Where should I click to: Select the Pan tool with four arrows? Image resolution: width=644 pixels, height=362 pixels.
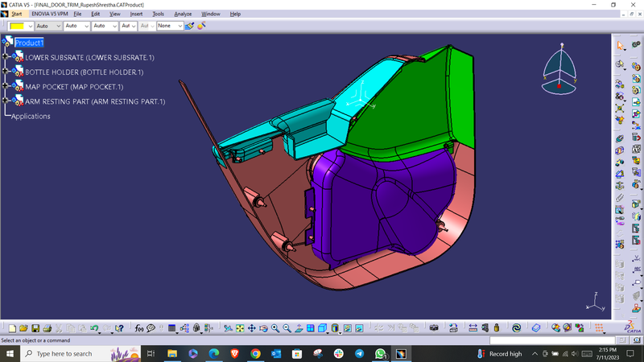pos(251,328)
